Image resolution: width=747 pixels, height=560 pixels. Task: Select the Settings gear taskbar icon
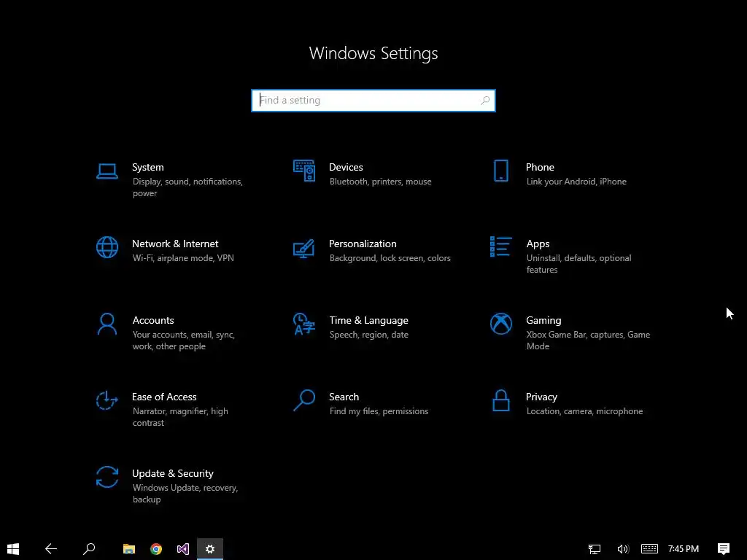(x=210, y=549)
